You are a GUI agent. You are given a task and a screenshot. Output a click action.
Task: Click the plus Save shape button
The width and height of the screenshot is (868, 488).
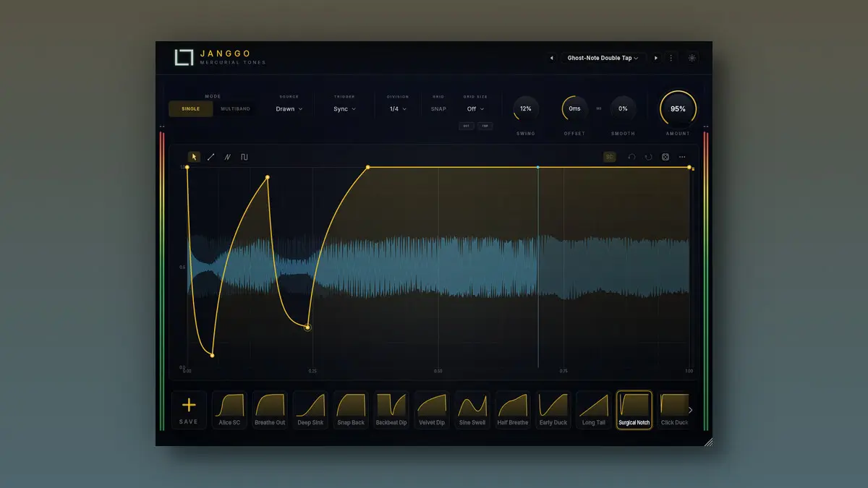189,411
